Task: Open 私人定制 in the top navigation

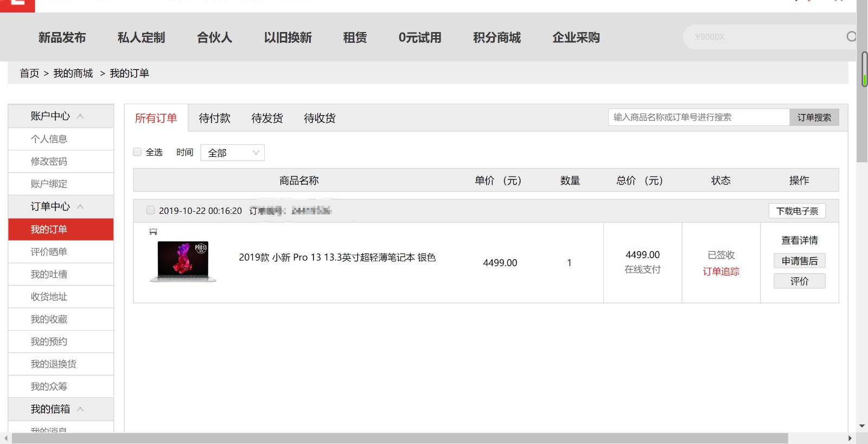Action: pyautogui.click(x=141, y=37)
